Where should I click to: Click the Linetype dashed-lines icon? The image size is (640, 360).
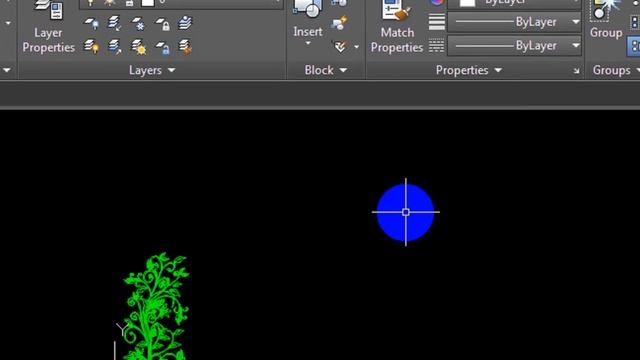click(436, 45)
